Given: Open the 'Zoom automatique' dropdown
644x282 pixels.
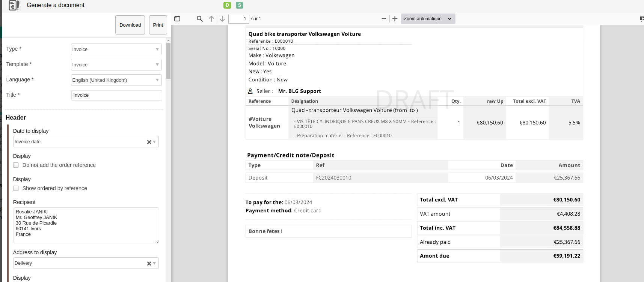Looking at the screenshot, I should coord(428,19).
